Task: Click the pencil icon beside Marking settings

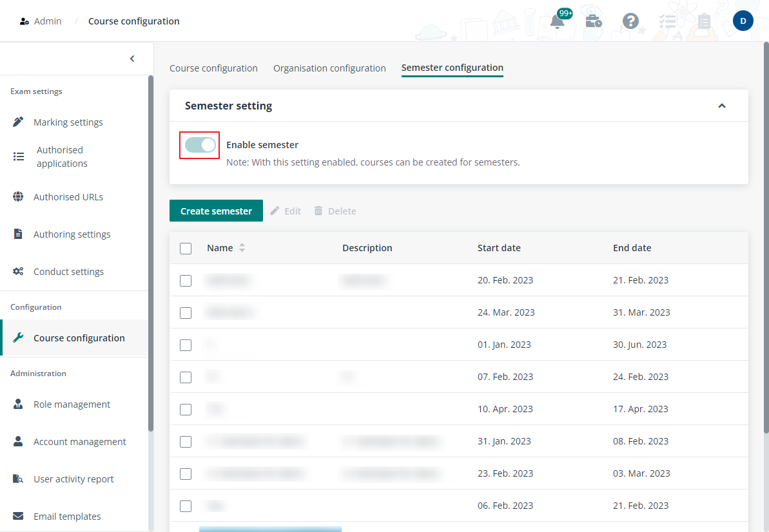Action: (18, 122)
